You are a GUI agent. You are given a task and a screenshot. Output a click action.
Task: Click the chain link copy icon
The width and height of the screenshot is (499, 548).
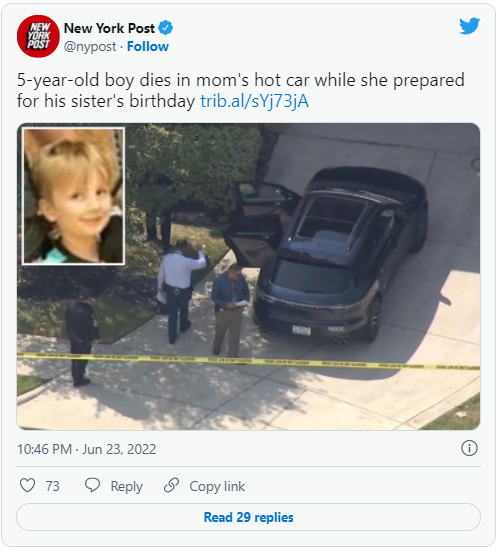(171, 485)
